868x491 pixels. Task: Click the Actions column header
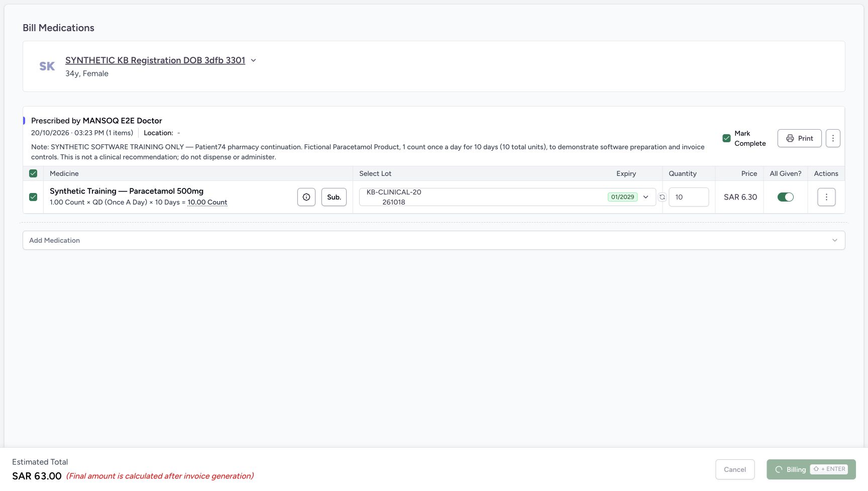point(826,173)
